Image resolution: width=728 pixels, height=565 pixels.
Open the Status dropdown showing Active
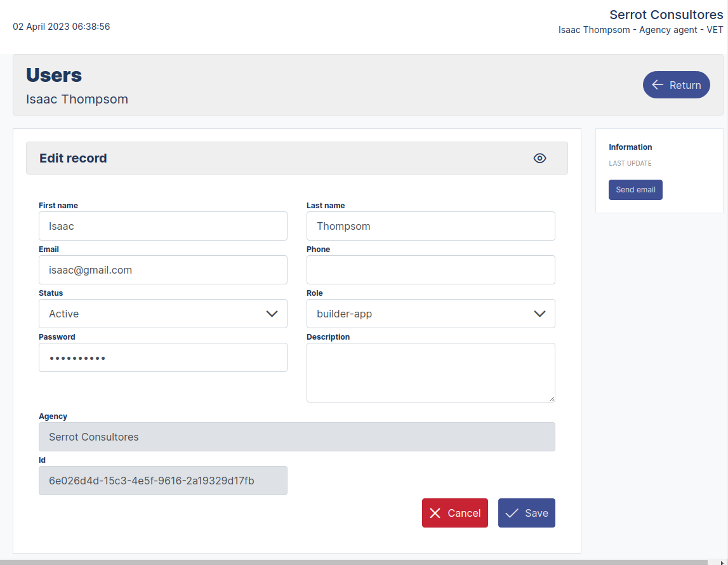163,314
